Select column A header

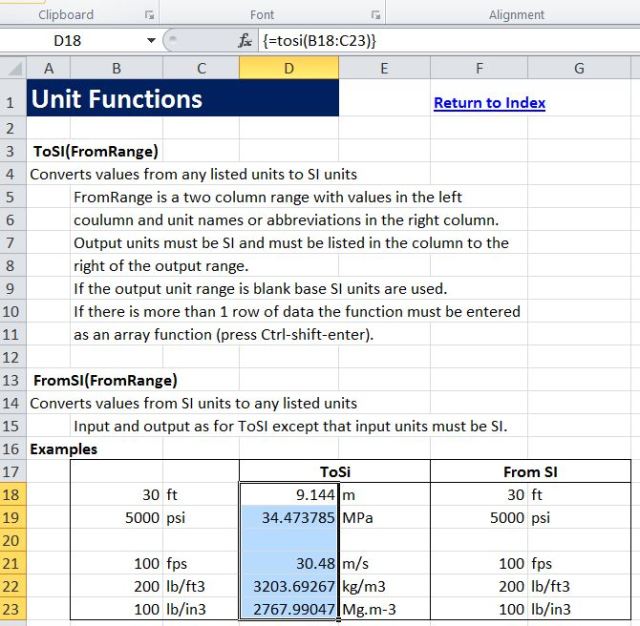click(x=48, y=68)
